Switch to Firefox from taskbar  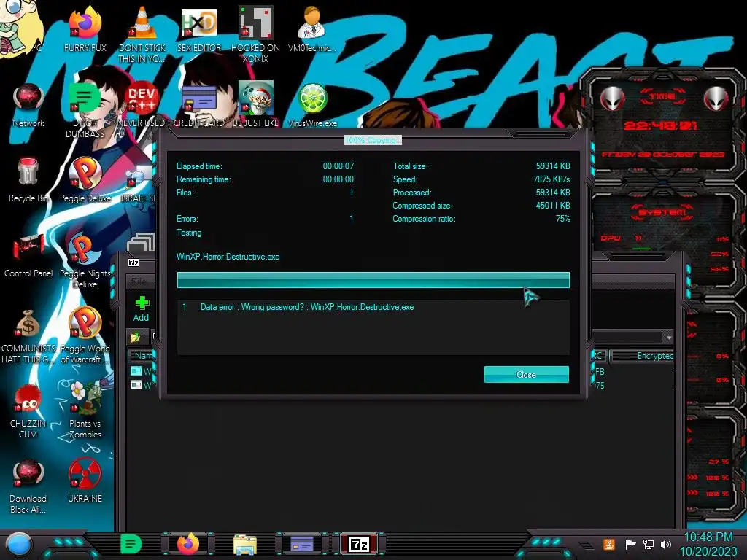click(188, 544)
